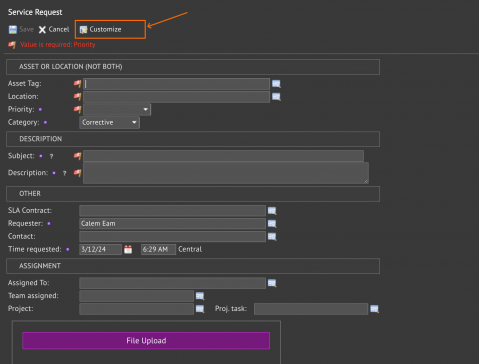This screenshot has width=479, height=364.
Task: Open lookup icon next to Requester field
Action: [x=272, y=224]
